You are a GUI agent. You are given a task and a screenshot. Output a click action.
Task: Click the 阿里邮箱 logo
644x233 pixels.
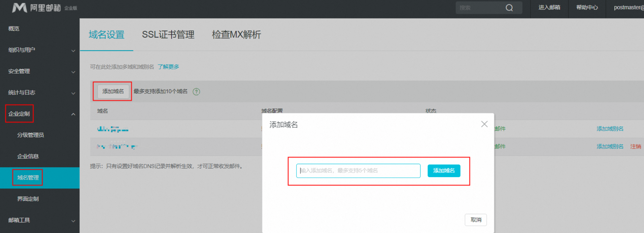click(44, 8)
